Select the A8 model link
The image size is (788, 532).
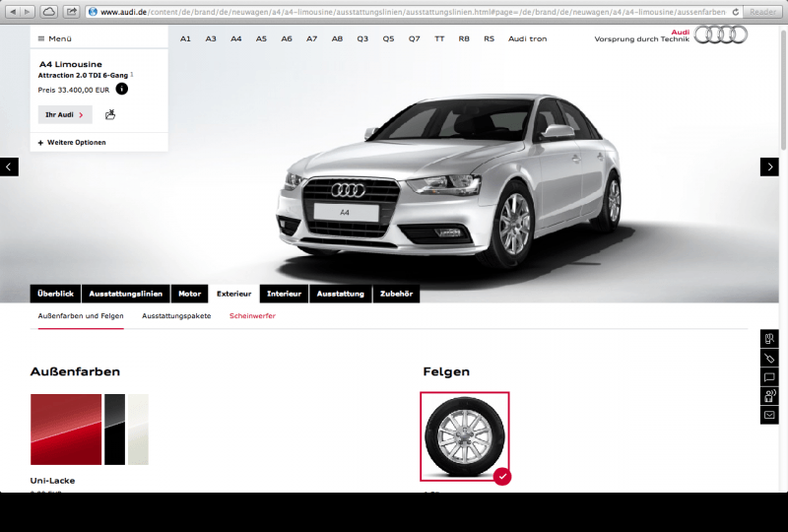(x=337, y=38)
